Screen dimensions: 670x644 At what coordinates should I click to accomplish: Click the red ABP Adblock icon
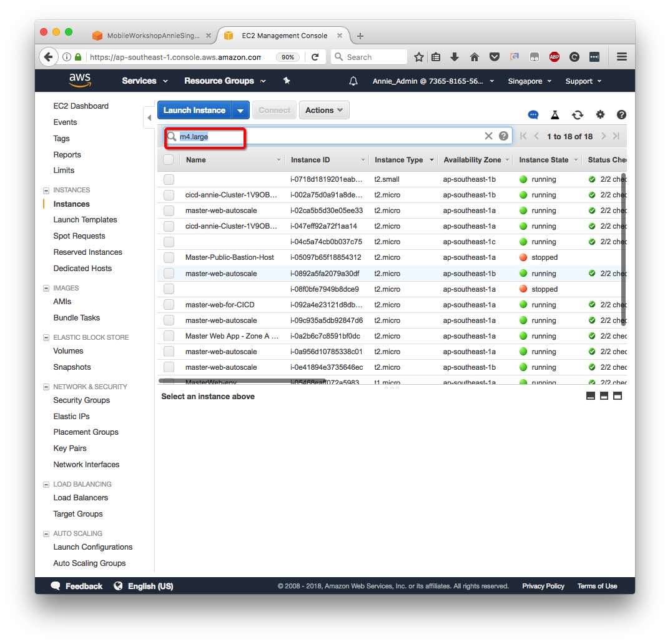coord(554,57)
